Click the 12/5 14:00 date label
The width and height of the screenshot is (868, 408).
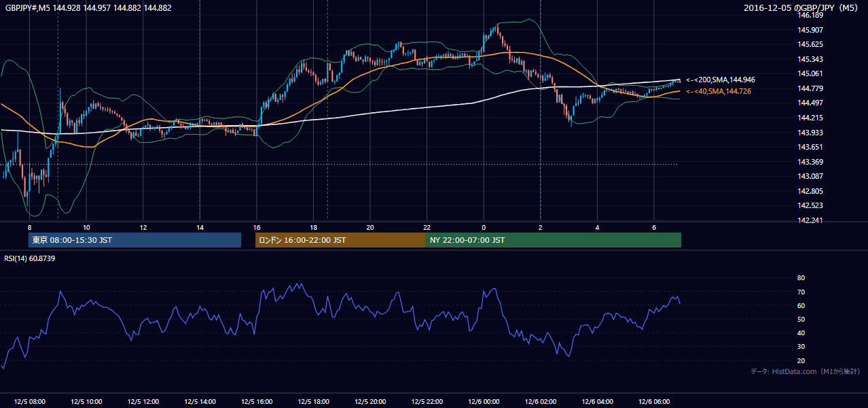(200, 402)
